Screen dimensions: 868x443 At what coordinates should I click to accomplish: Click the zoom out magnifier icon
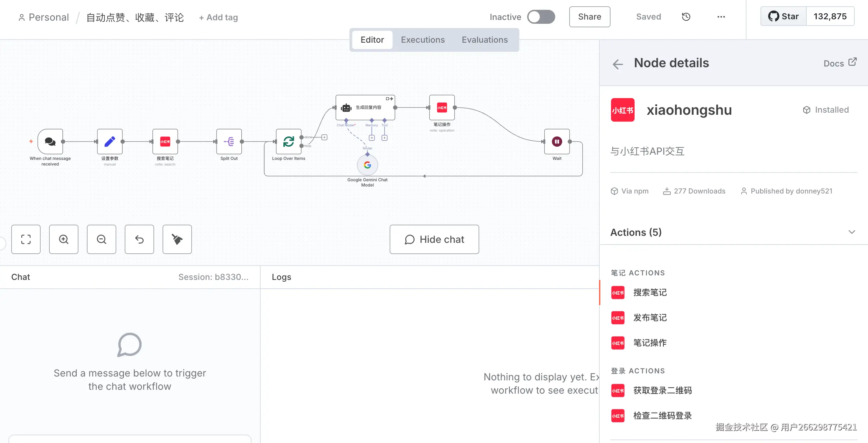102,239
